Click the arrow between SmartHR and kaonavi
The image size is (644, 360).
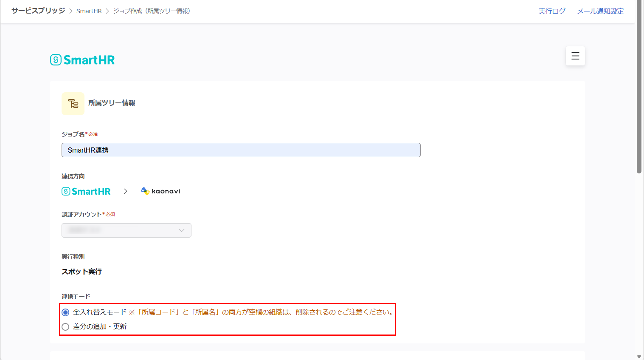pyautogui.click(x=125, y=191)
